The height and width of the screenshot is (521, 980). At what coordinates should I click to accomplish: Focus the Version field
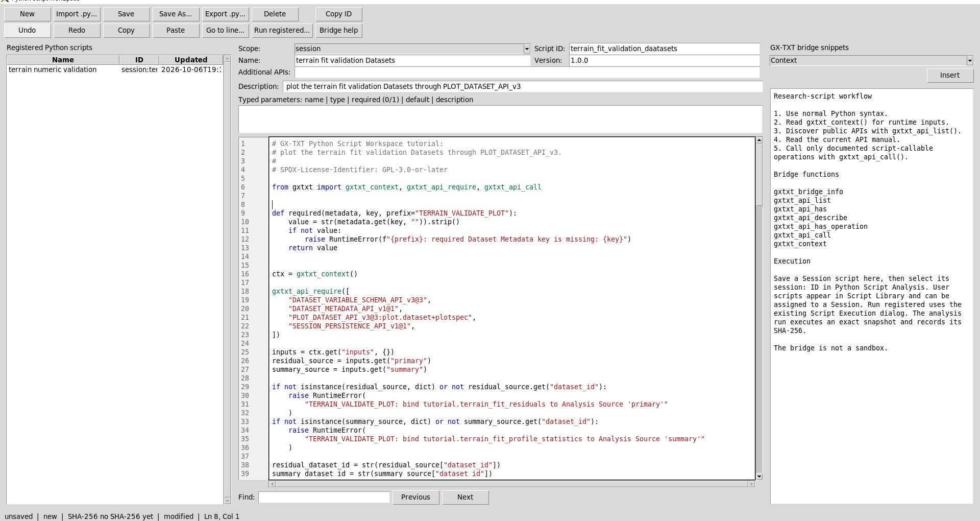[665, 61]
